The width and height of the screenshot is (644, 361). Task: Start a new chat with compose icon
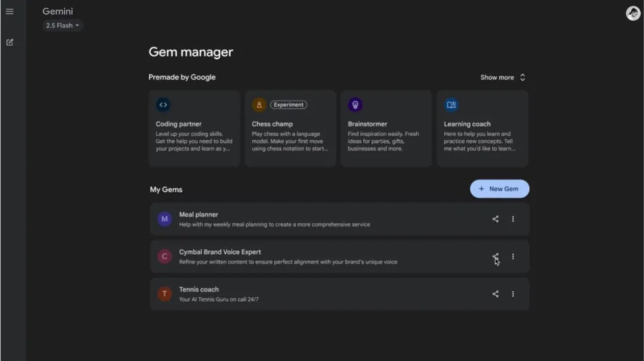[10, 43]
